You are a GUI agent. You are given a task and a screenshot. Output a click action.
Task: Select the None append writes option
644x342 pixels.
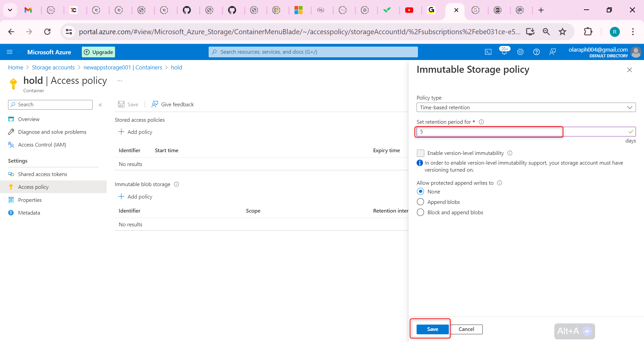pyautogui.click(x=420, y=191)
